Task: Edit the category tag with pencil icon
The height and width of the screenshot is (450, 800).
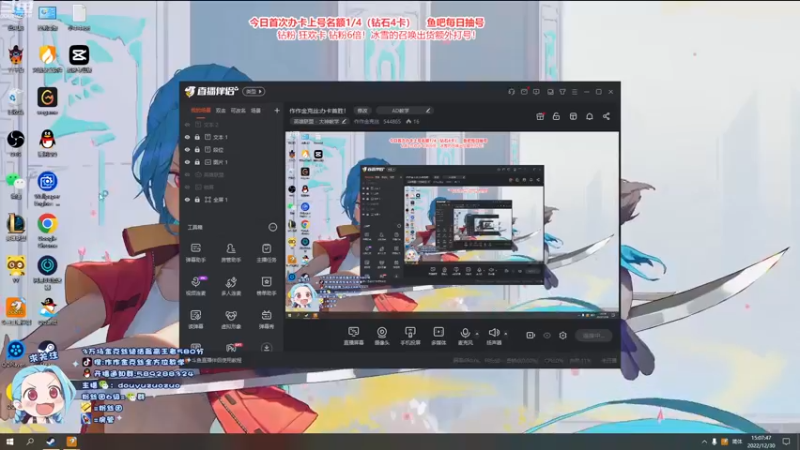Action: (344, 121)
